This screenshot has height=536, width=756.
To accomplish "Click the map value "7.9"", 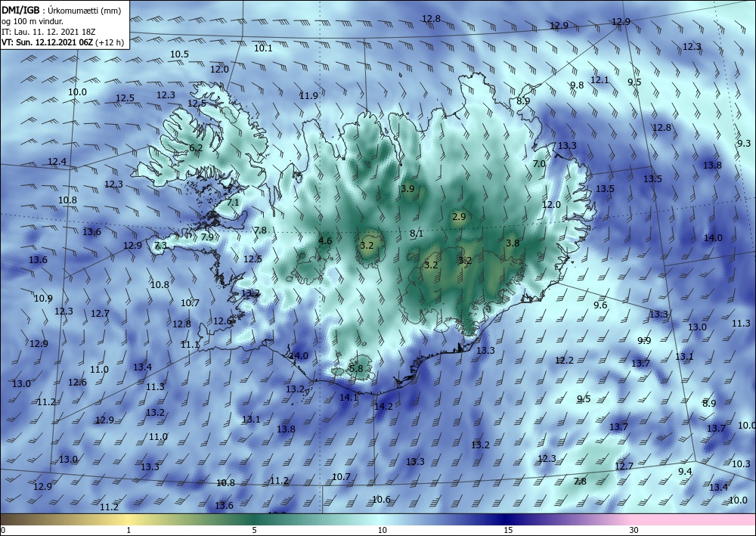I will pos(207,237).
